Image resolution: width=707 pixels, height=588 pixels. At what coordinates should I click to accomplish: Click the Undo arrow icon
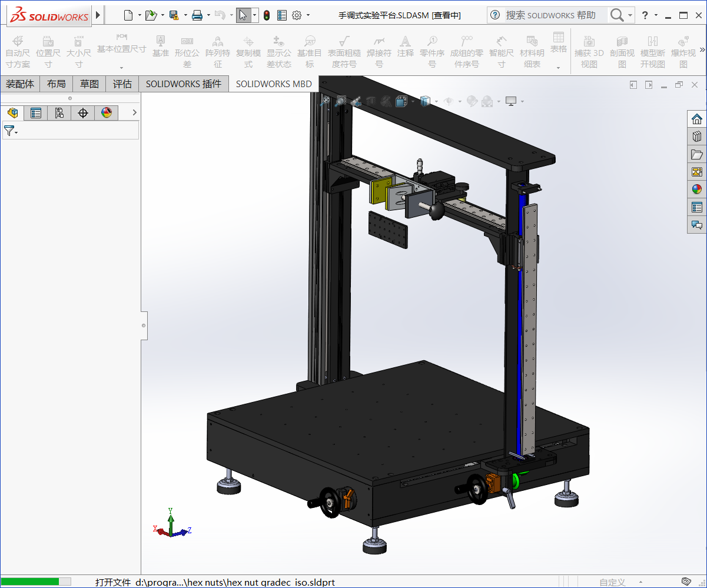(220, 15)
